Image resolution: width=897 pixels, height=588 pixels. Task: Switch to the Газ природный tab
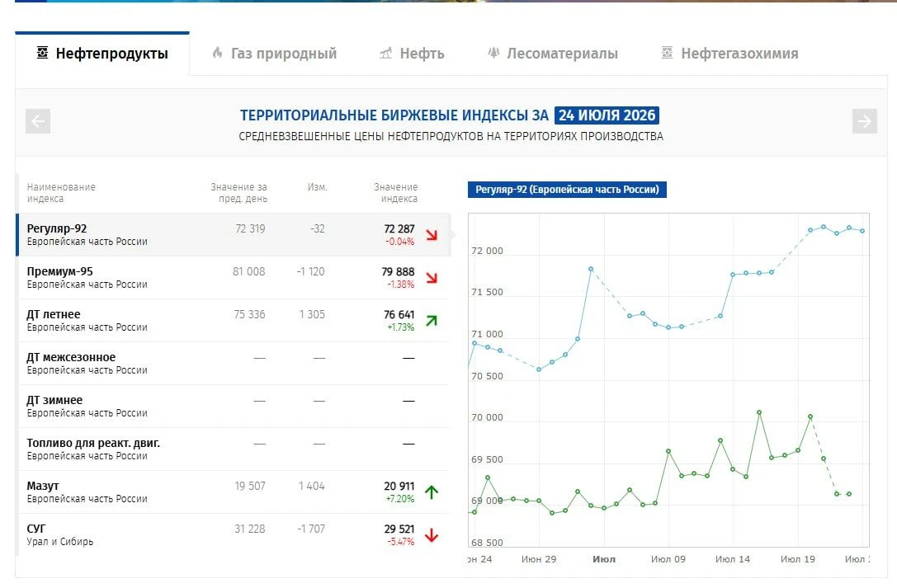(274, 54)
